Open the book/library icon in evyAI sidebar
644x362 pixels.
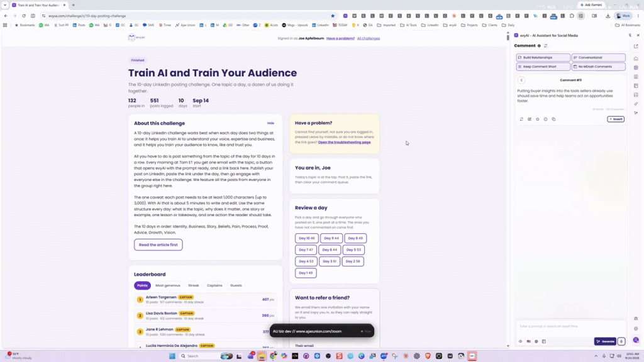(x=636, y=77)
